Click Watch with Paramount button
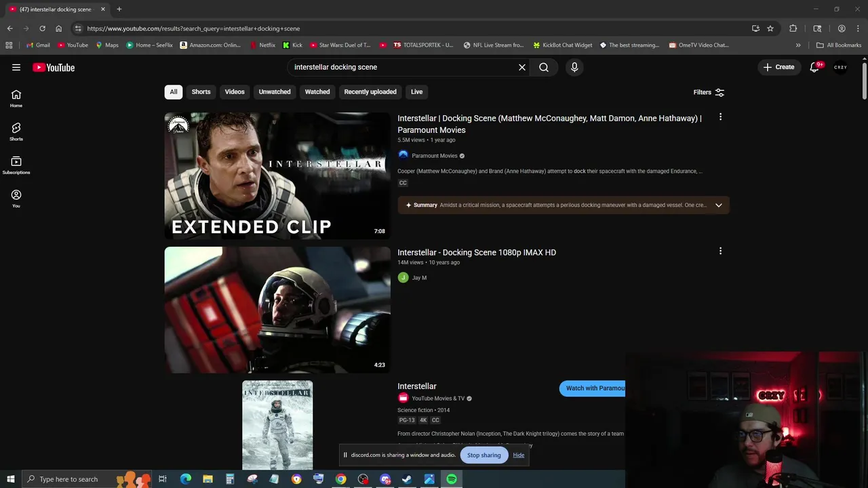868x488 pixels. pyautogui.click(x=593, y=388)
